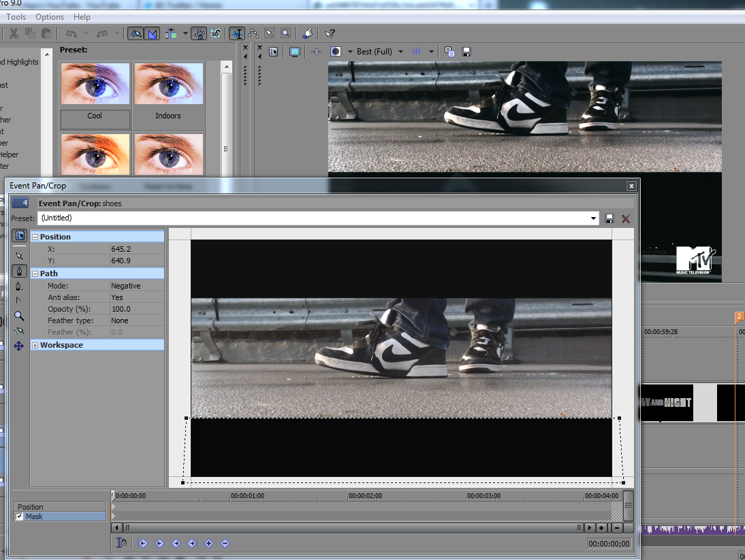This screenshot has height=560, width=745.
Task: Pick the orange-tinted eye preset thumbnail
Action: click(95, 154)
